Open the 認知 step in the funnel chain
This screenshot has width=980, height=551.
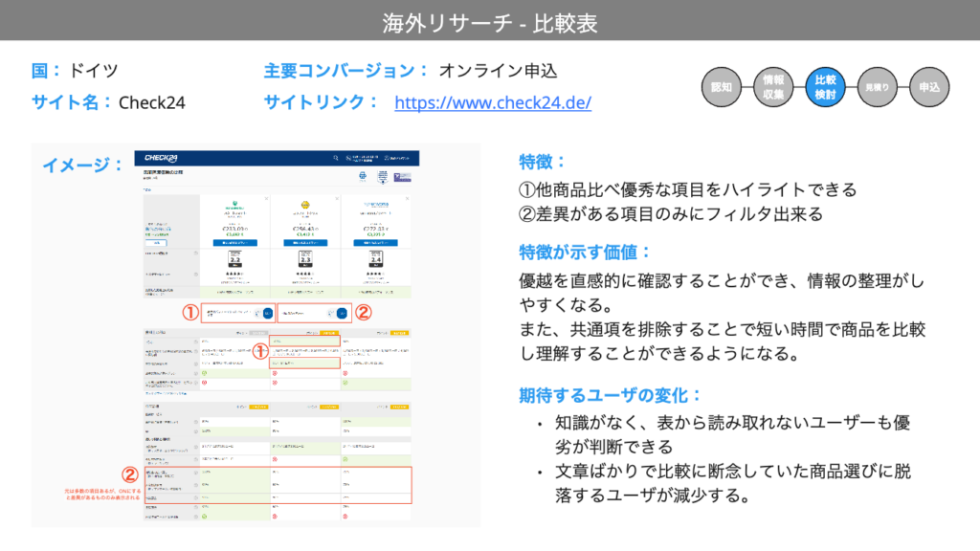tap(721, 86)
